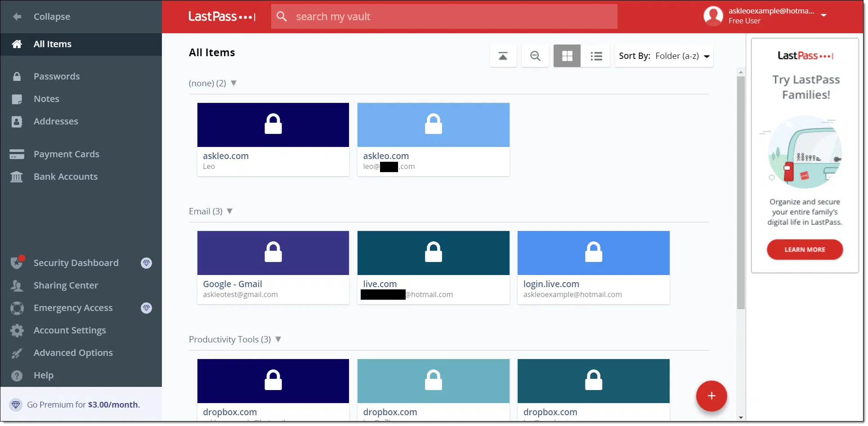This screenshot has width=868, height=426.
Task: Click the Security Dashboard shield icon
Action: (x=17, y=262)
